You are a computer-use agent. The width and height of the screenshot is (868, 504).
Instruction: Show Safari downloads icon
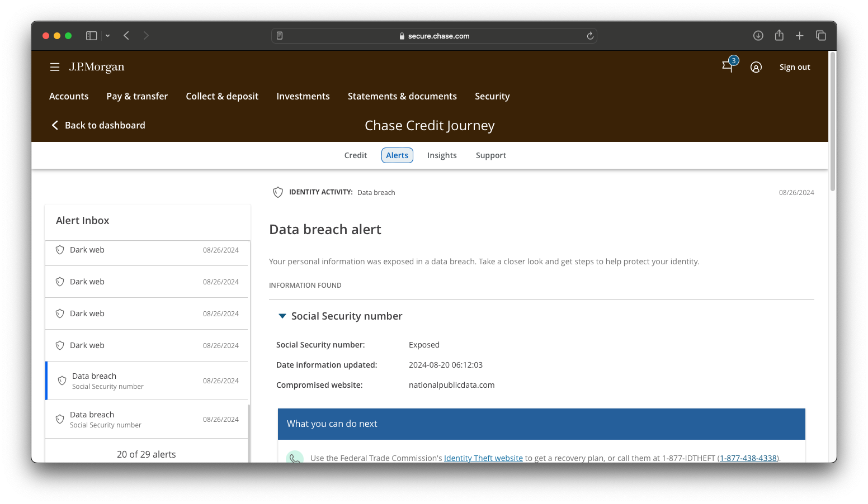[x=758, y=36]
